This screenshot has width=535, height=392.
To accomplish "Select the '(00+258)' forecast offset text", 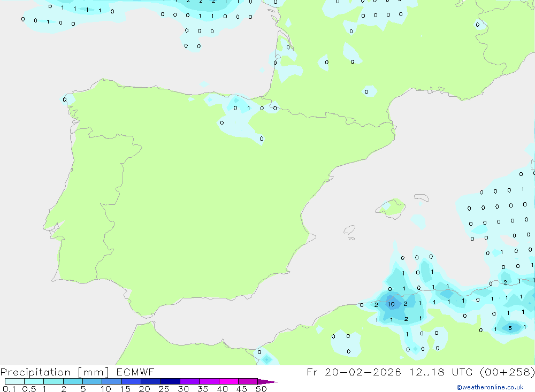I will [x=507, y=372].
